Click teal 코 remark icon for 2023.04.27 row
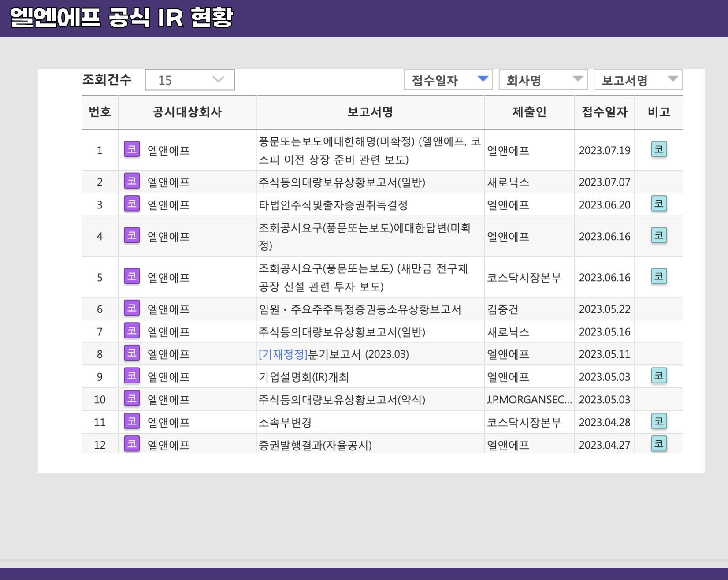 point(659,444)
